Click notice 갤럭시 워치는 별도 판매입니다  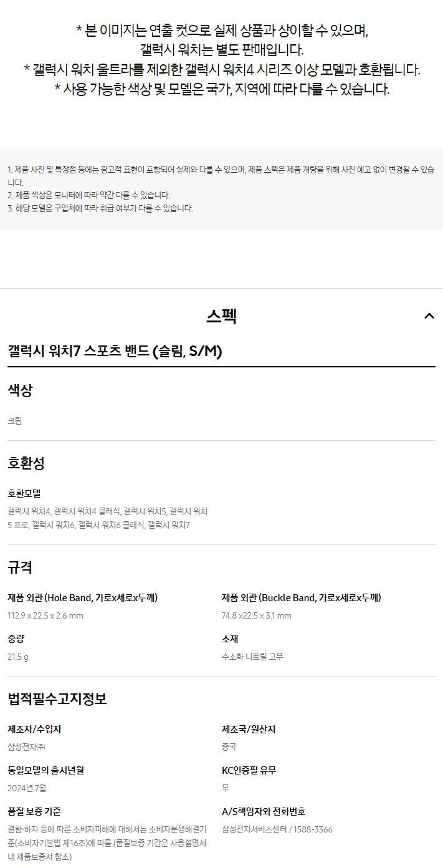tap(222, 50)
